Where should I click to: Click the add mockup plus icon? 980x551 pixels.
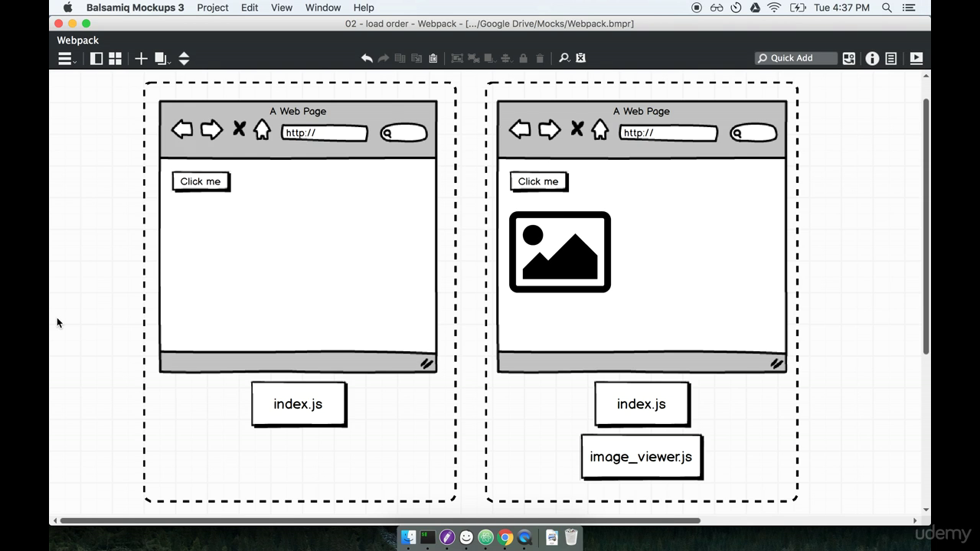coord(141,58)
